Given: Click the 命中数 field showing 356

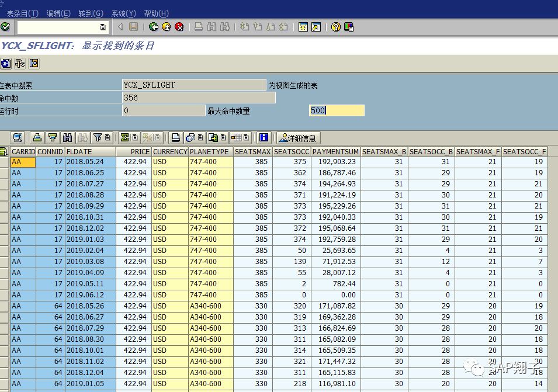Looking at the screenshot, I should coord(199,98).
